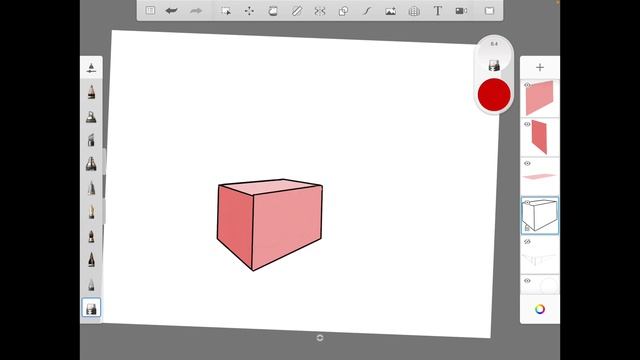The image size is (640, 360).
Task: Select the hidden perspective sketch layer thumbnail
Action: pos(540,255)
